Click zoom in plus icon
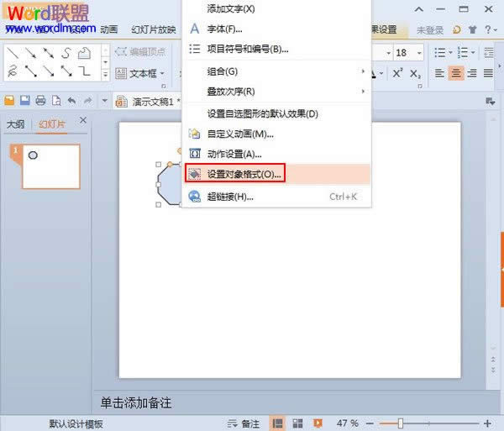The width and height of the screenshot is (504, 431). (488, 423)
